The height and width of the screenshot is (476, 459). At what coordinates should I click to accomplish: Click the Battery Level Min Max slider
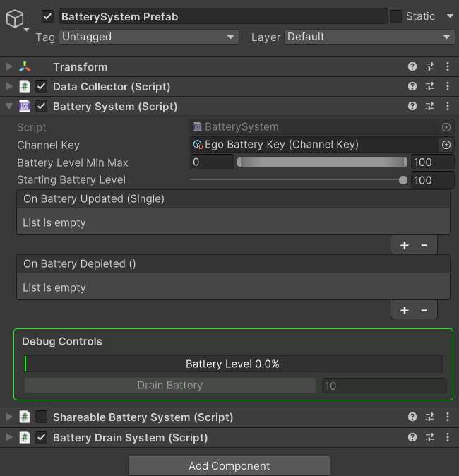coord(322,162)
